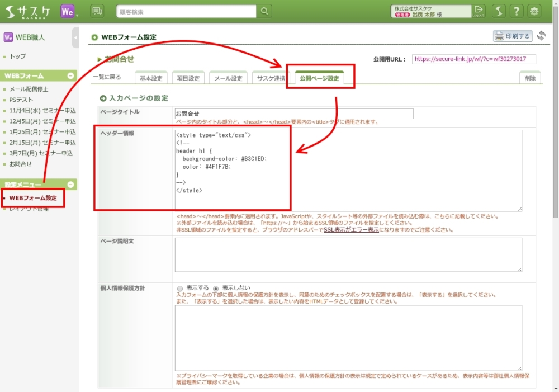559x392 pixels.
Task: Open settings gear icon in header
Action: (534, 11)
